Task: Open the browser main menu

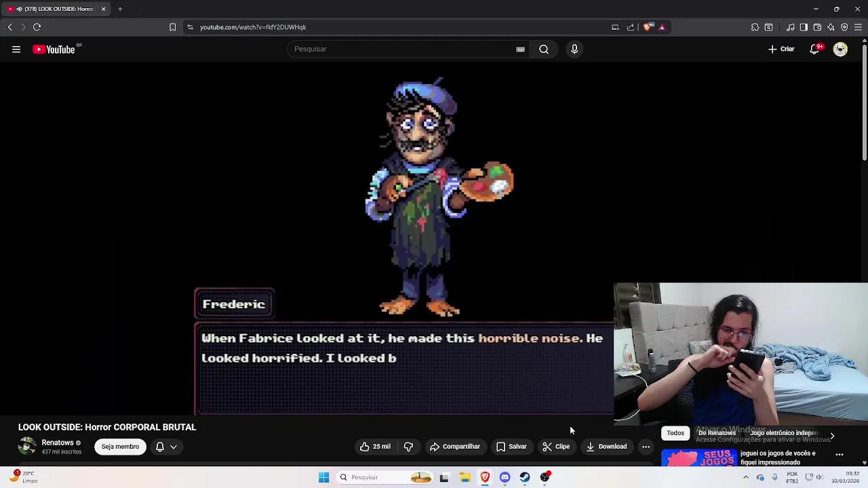Action: 858,27
